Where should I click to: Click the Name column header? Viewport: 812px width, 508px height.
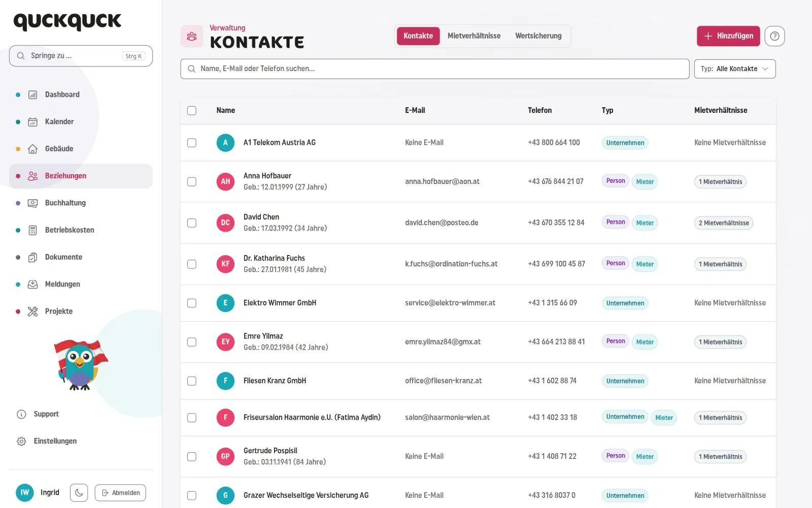pos(226,110)
